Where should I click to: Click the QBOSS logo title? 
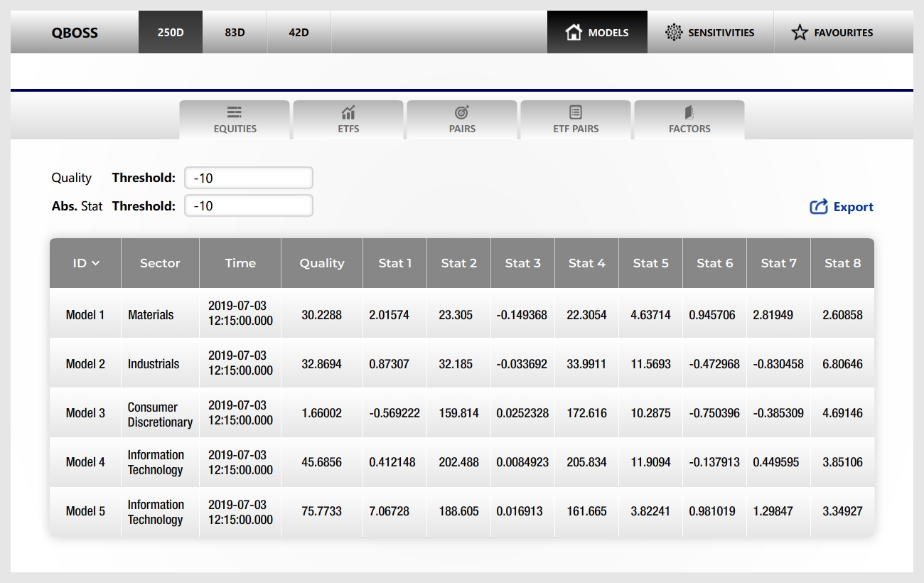(75, 32)
